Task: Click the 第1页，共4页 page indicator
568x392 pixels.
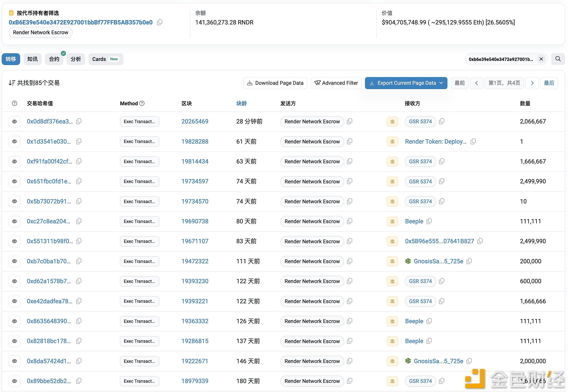Action: click(504, 83)
